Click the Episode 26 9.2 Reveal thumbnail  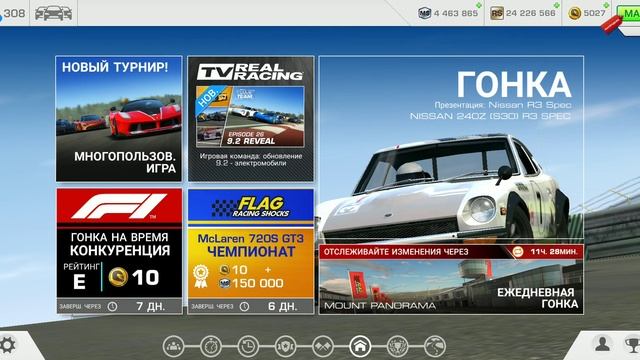point(250,117)
